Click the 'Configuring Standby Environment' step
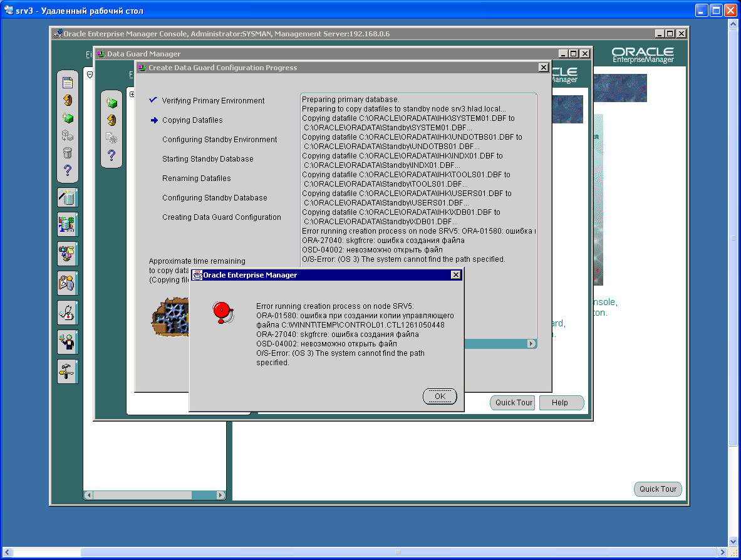This screenshot has width=741, height=560. click(220, 140)
